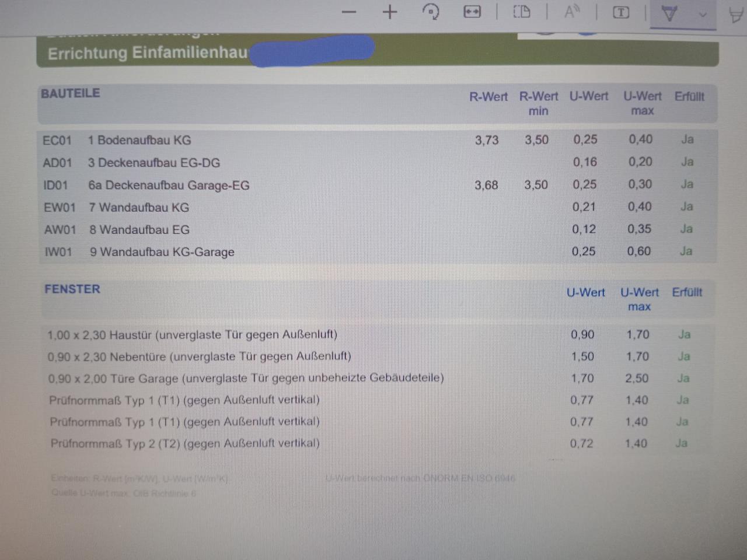Viewport: 747px width, 560px height.
Task: Click the BAUTEILE section heading
Action: click(71, 93)
